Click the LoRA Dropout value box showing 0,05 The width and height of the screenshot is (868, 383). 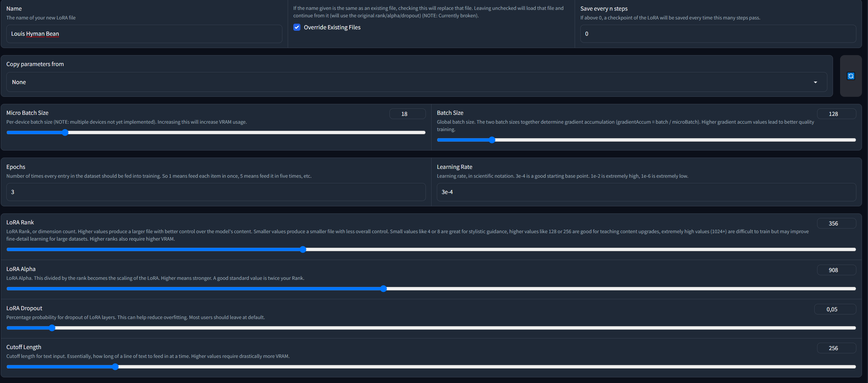coord(835,309)
